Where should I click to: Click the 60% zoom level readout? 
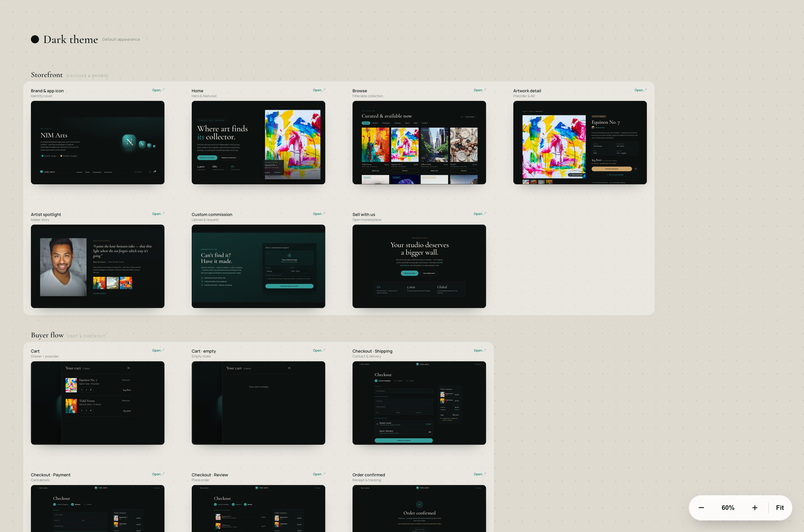pyautogui.click(x=728, y=508)
